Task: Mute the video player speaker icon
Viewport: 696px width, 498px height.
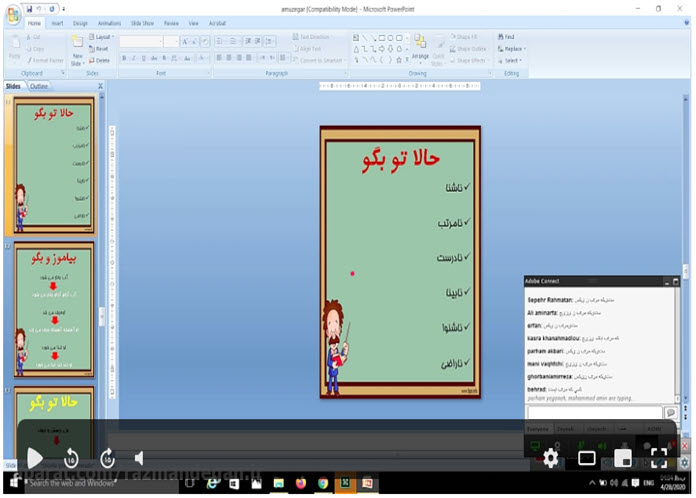Action: click(x=139, y=458)
